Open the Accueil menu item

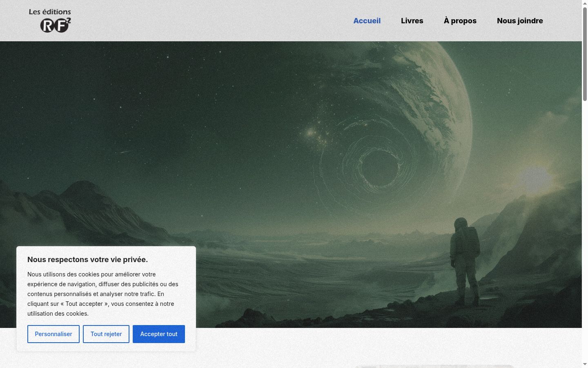pyautogui.click(x=367, y=21)
